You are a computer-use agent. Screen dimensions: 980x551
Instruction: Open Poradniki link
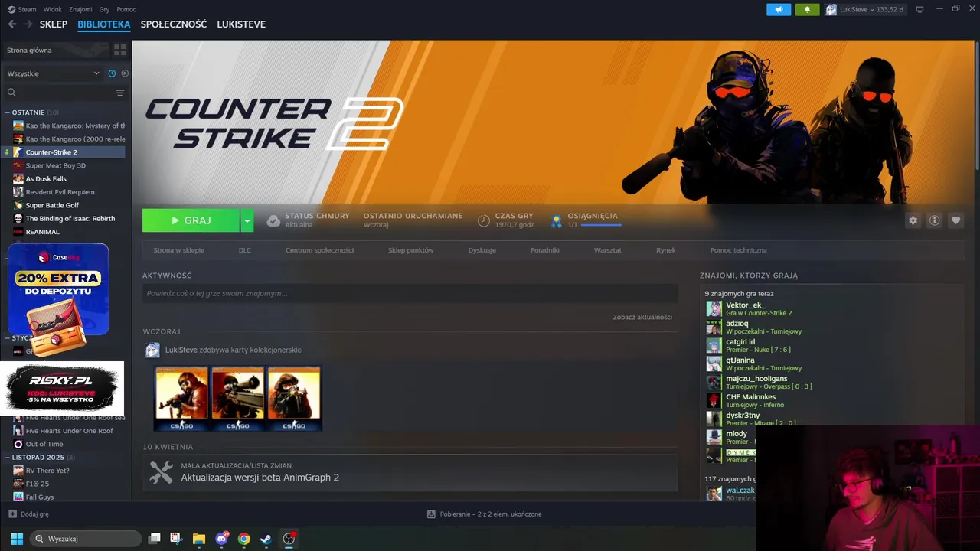point(545,250)
